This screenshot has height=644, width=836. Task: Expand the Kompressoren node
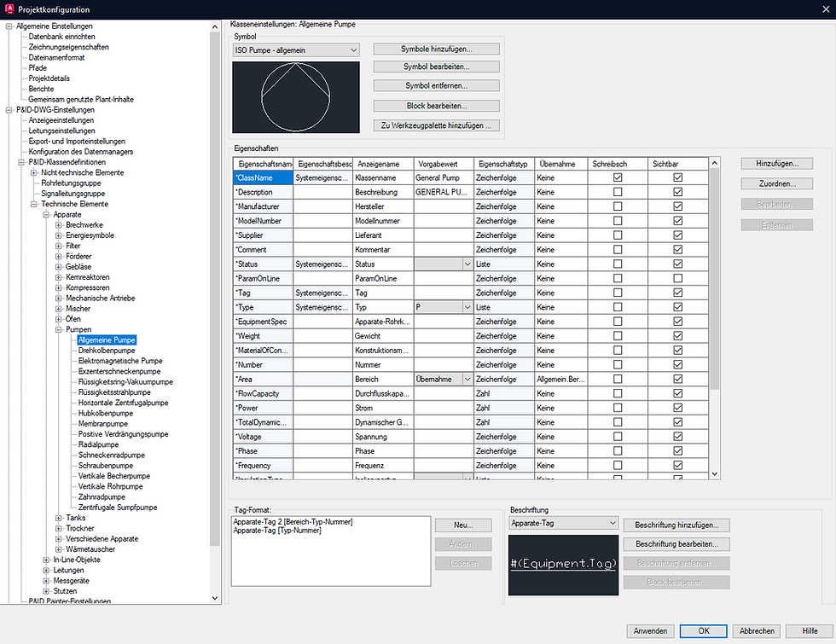(x=59, y=288)
